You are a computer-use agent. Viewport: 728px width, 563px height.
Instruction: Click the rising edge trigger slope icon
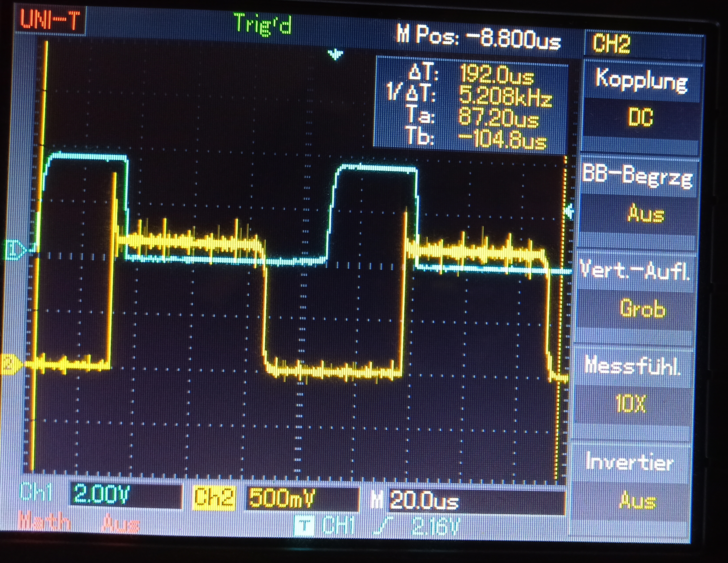[383, 526]
